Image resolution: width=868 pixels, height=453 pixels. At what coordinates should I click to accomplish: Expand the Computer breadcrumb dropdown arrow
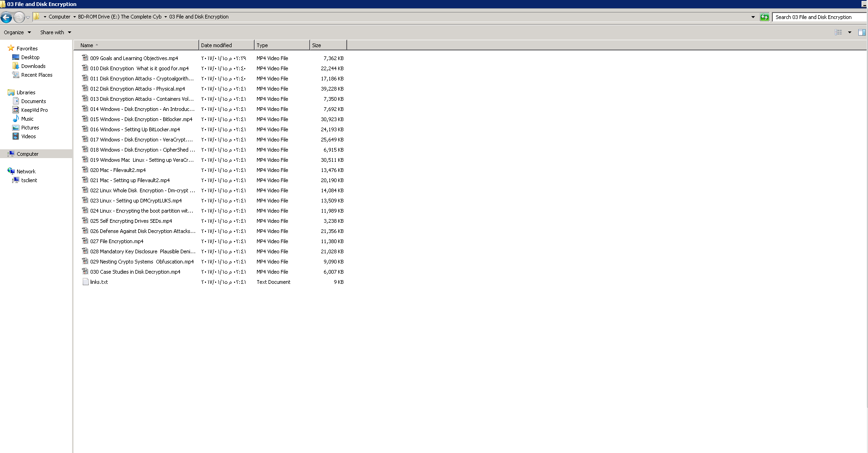pyautogui.click(x=74, y=17)
